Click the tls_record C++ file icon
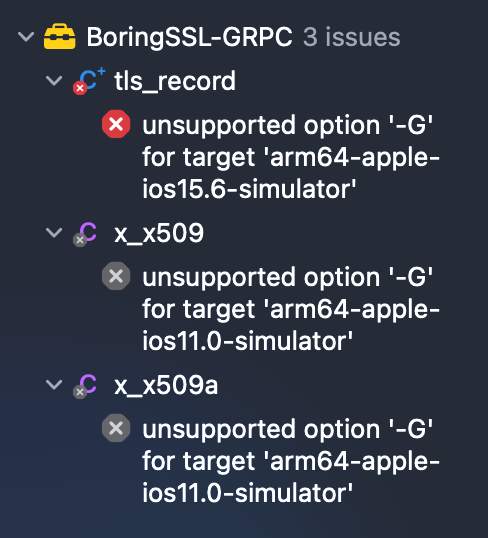488x538 pixels. (89, 81)
